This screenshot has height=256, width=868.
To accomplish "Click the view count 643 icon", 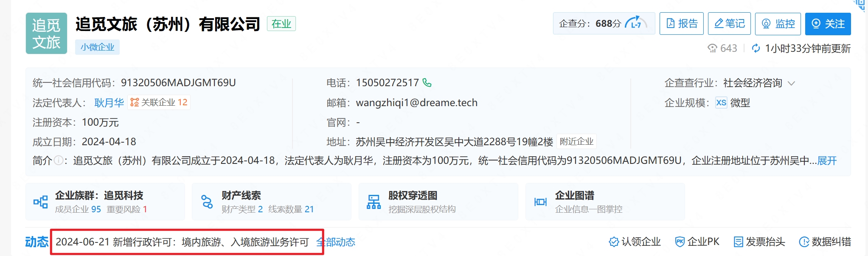I will (x=712, y=48).
